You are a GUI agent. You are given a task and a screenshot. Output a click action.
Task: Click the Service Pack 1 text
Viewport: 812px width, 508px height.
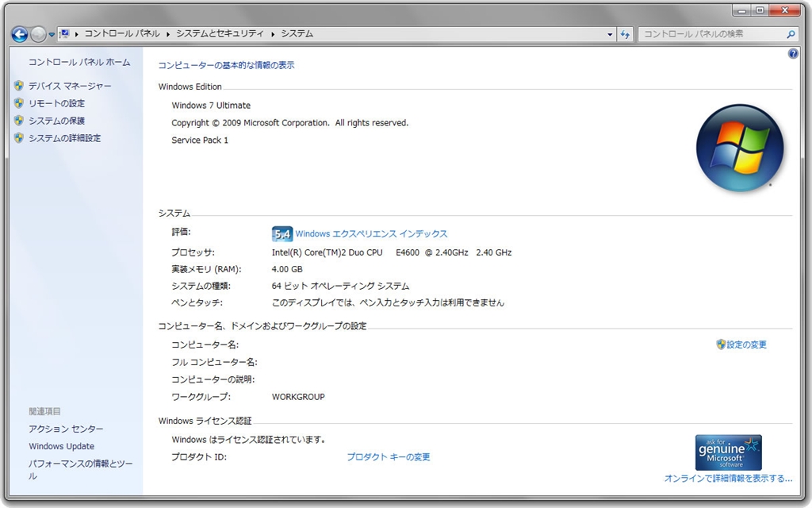pos(200,140)
